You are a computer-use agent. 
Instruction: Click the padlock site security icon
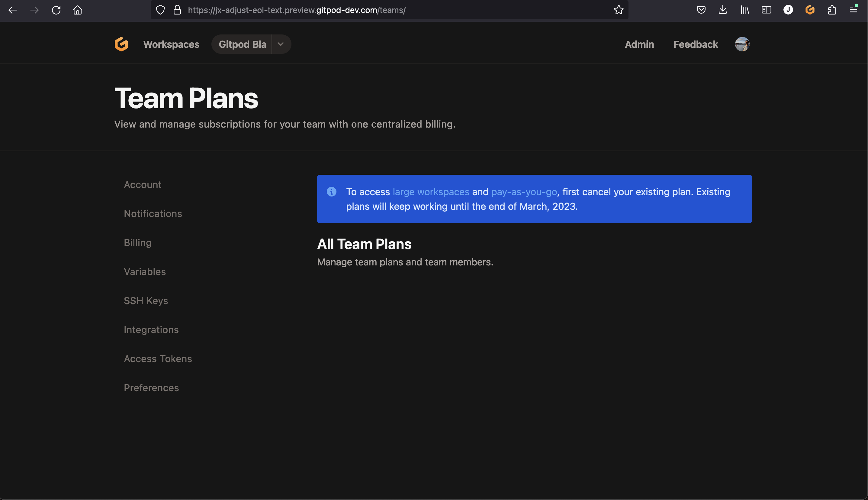[x=177, y=10]
